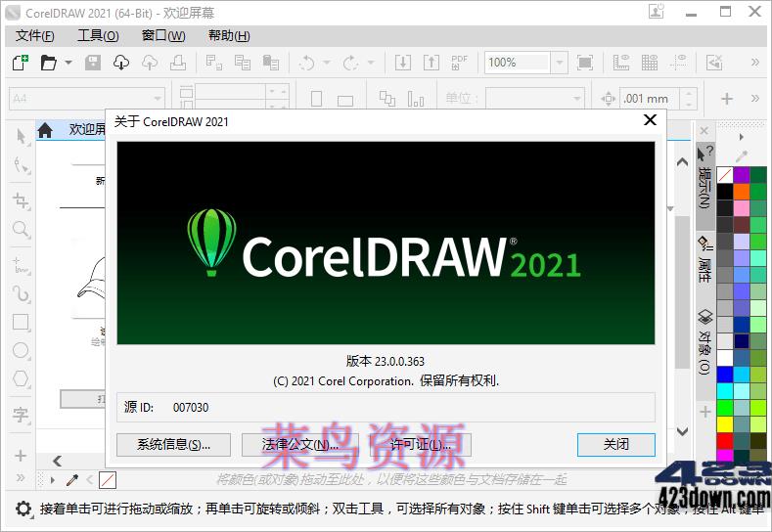Open the 工具(O) menu
The image size is (772, 532).
coord(98,35)
